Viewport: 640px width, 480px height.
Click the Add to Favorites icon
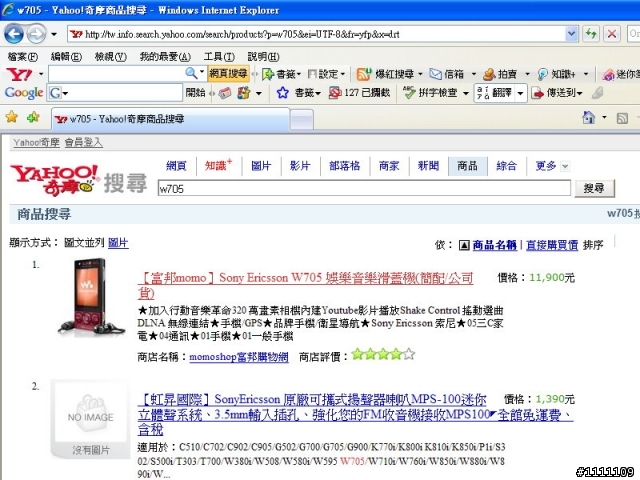coord(33,118)
